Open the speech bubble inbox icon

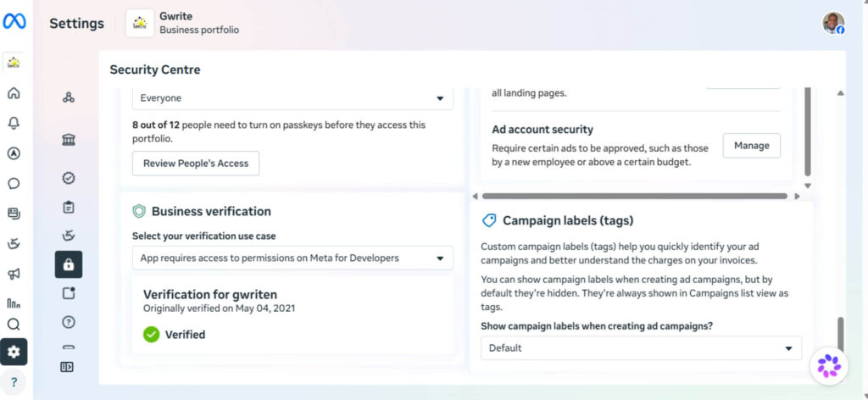(x=14, y=183)
